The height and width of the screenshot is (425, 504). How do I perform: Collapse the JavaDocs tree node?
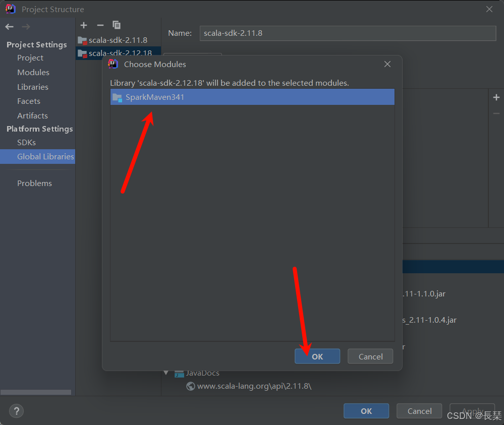tap(166, 373)
